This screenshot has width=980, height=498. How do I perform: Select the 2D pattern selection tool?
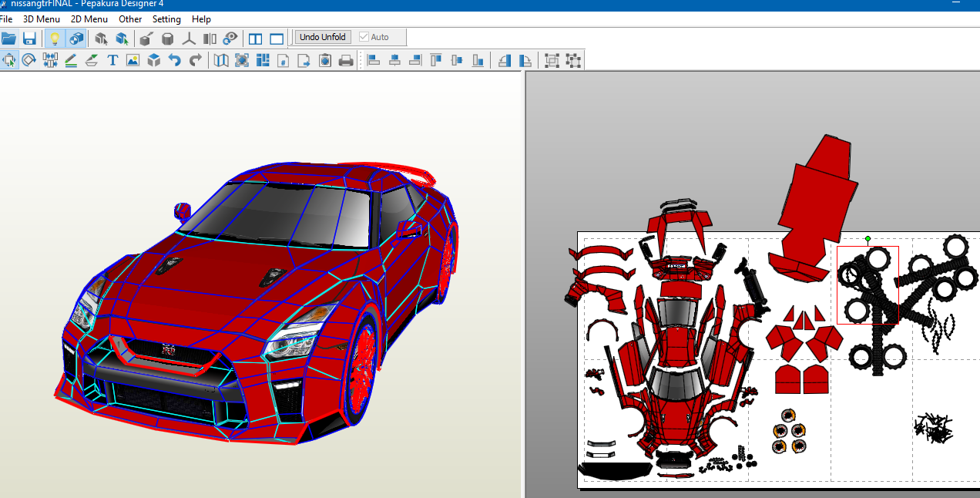pyautogui.click(x=9, y=60)
